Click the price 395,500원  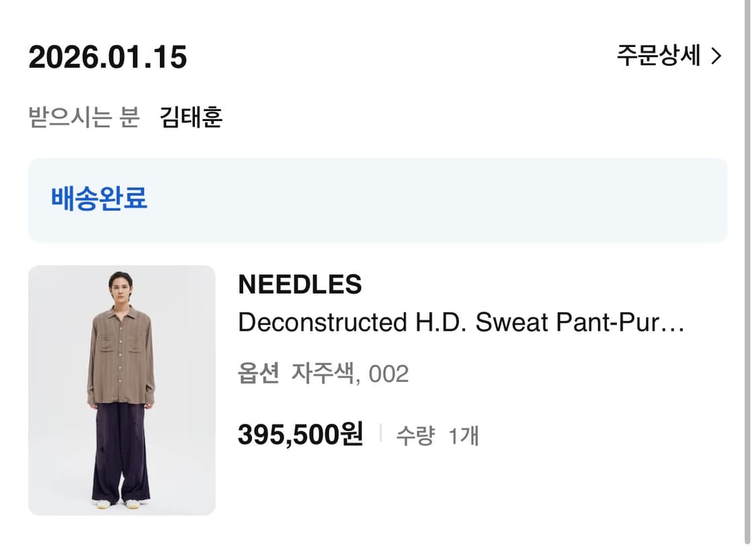pyautogui.click(x=301, y=436)
